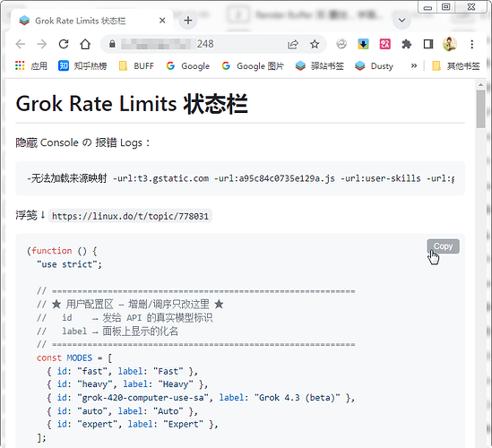Expand the tab search dropdown arrow
The height and width of the screenshot is (448, 492).
point(402,21)
